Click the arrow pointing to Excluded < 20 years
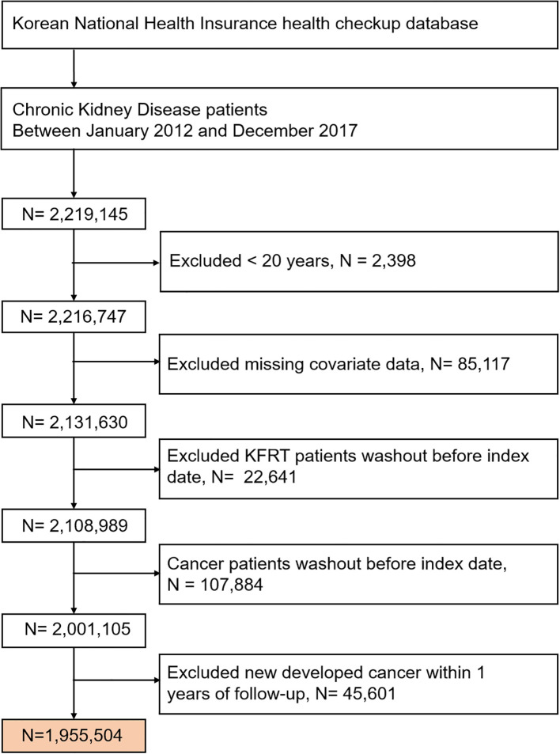This screenshot has height=754, width=560. [x=115, y=263]
